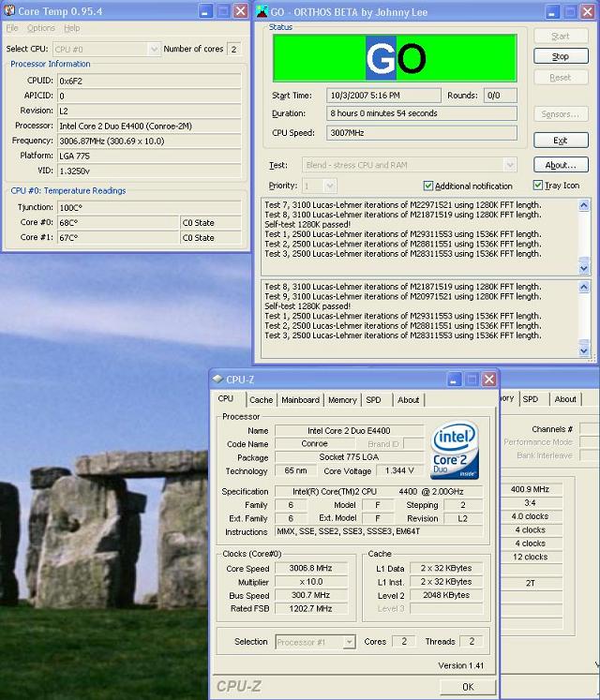Toggle the Tray Icon checkbox
The width and height of the screenshot is (600, 700).
pyautogui.click(x=538, y=185)
